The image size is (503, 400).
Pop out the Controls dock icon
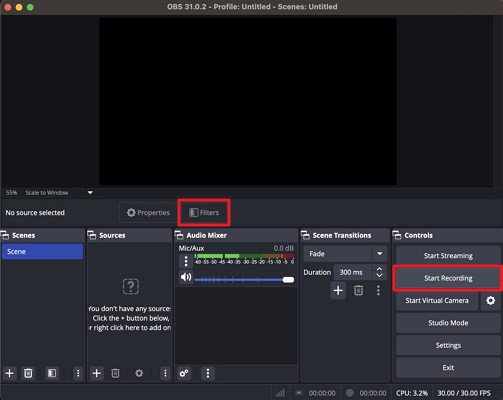pyautogui.click(x=397, y=235)
